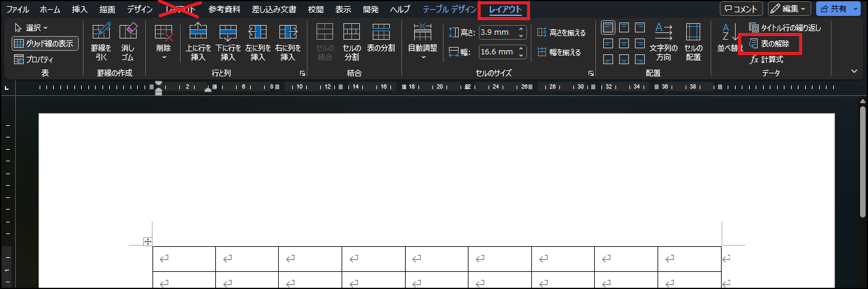Click 幅を揃える distribute columns

559,53
